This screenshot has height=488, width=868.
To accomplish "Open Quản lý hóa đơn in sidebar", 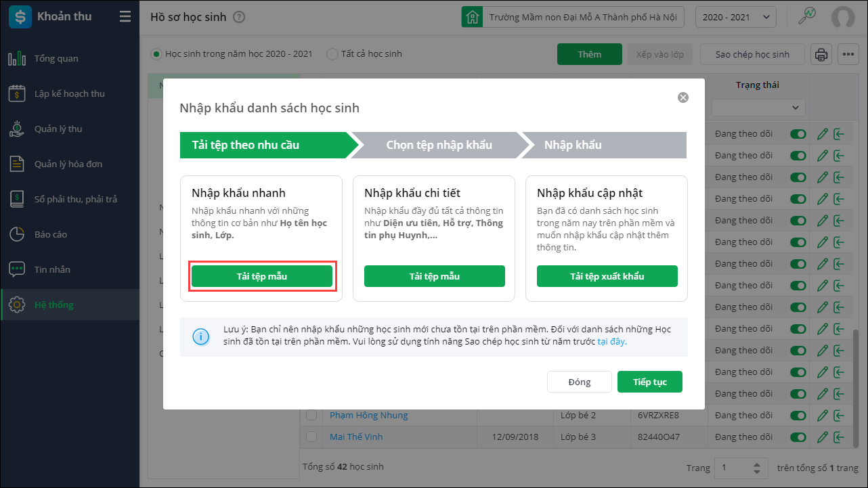I will [68, 164].
